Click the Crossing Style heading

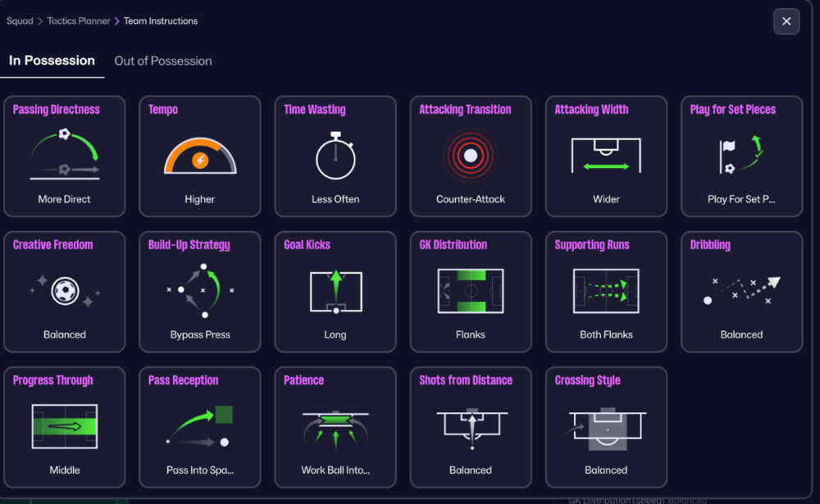coord(587,380)
